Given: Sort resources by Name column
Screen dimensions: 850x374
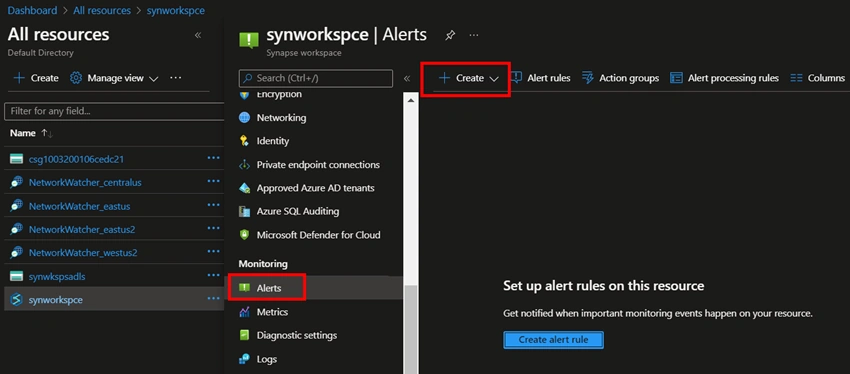Looking at the screenshot, I should 31,133.
